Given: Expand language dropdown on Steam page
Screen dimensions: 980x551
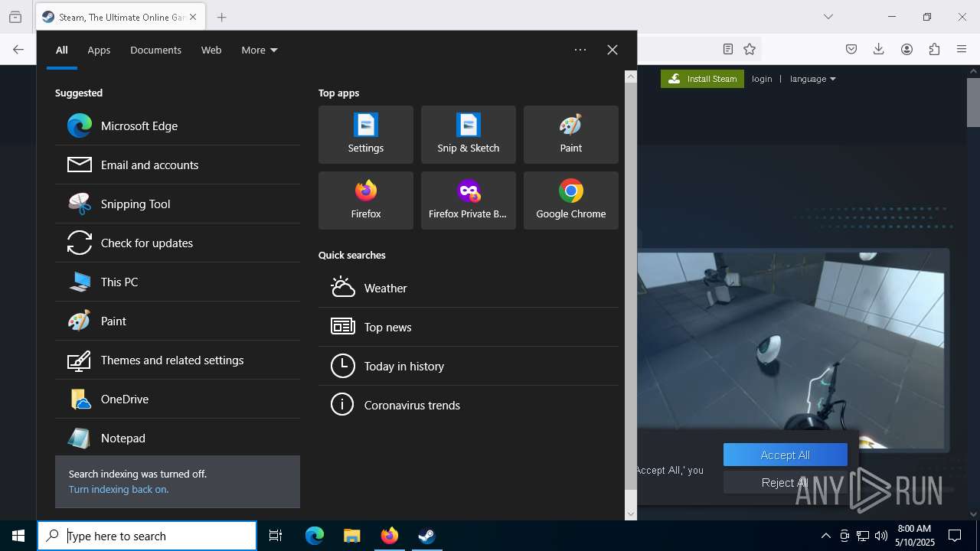Looking at the screenshot, I should click(x=812, y=79).
